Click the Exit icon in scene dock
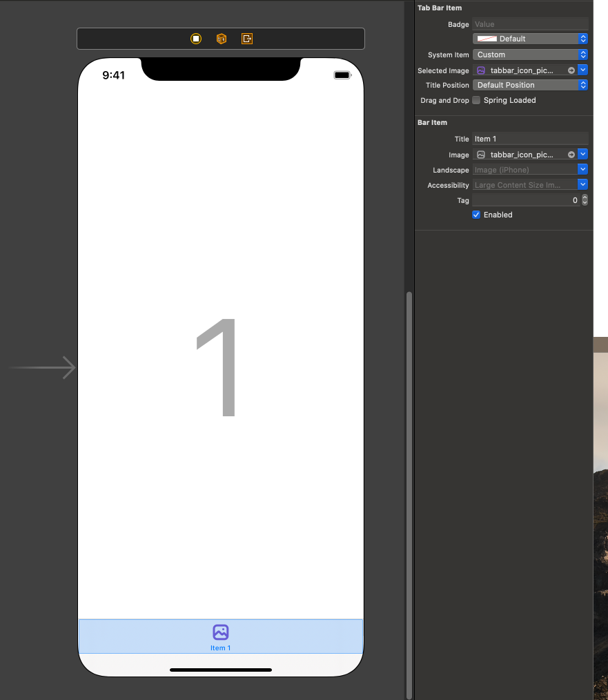The image size is (608, 700). pyautogui.click(x=247, y=39)
